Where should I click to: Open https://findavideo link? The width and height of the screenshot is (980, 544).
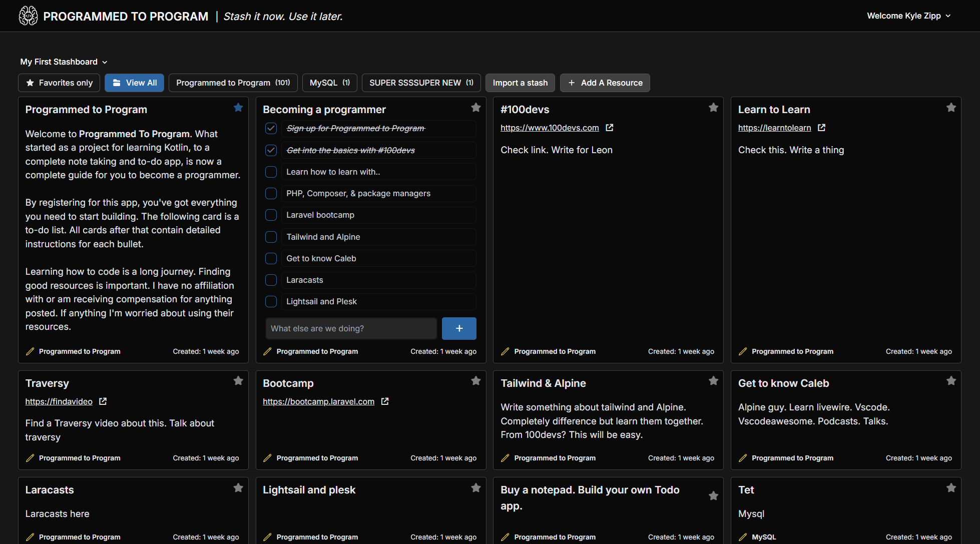[x=59, y=401]
